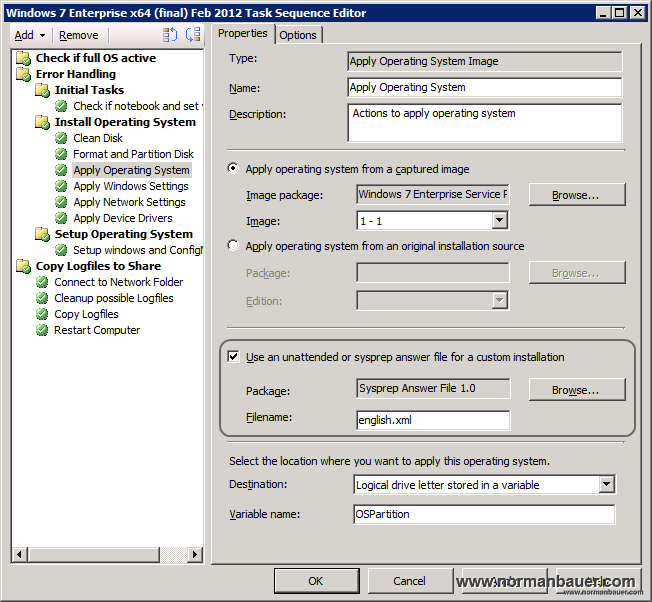Click the Name input field

(x=484, y=87)
